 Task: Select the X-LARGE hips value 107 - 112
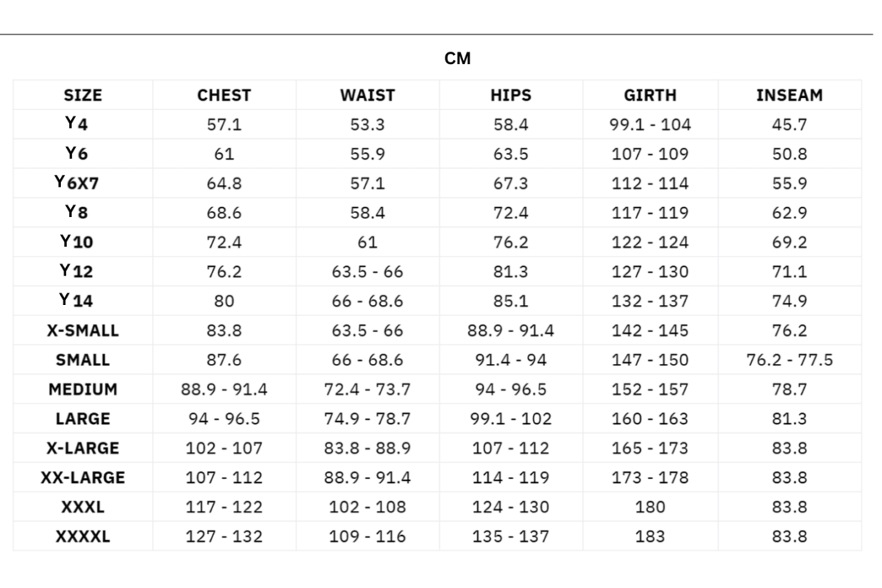511,448
